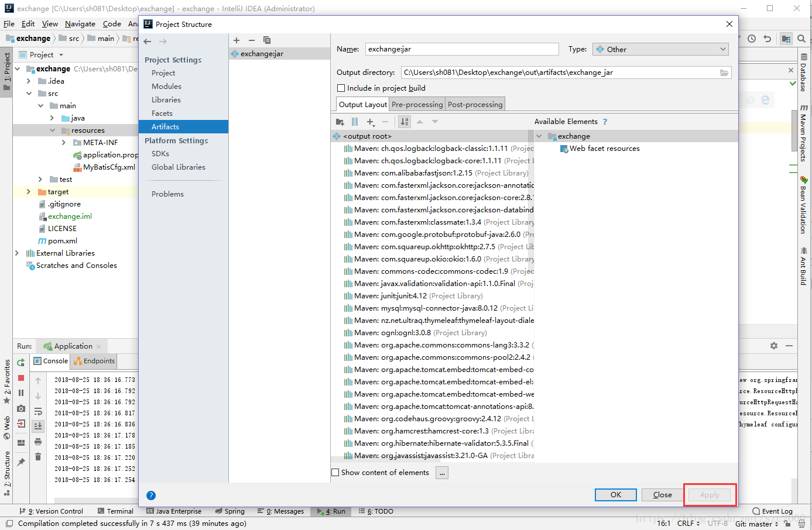Open the File menu
This screenshot has height=530, width=812.
(x=9, y=24)
